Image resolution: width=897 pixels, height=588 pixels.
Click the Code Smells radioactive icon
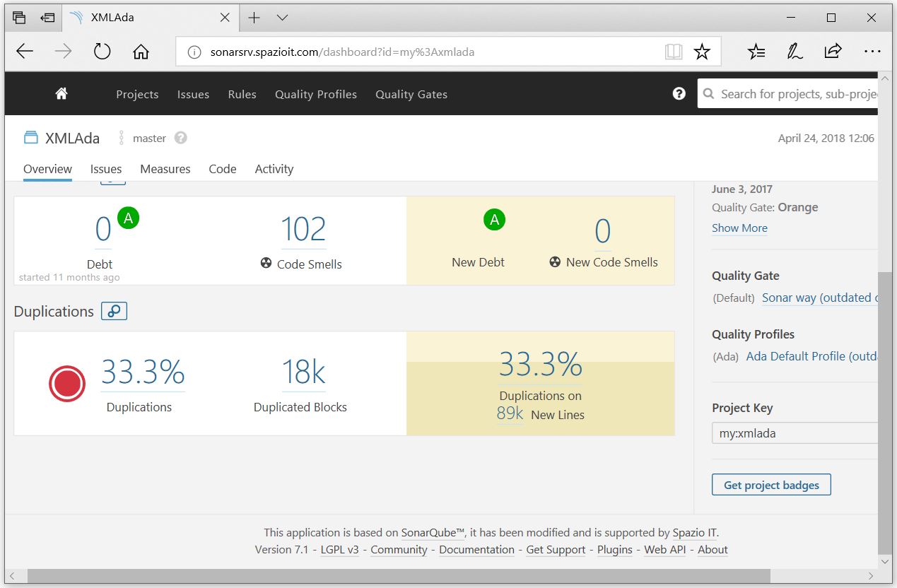click(264, 264)
